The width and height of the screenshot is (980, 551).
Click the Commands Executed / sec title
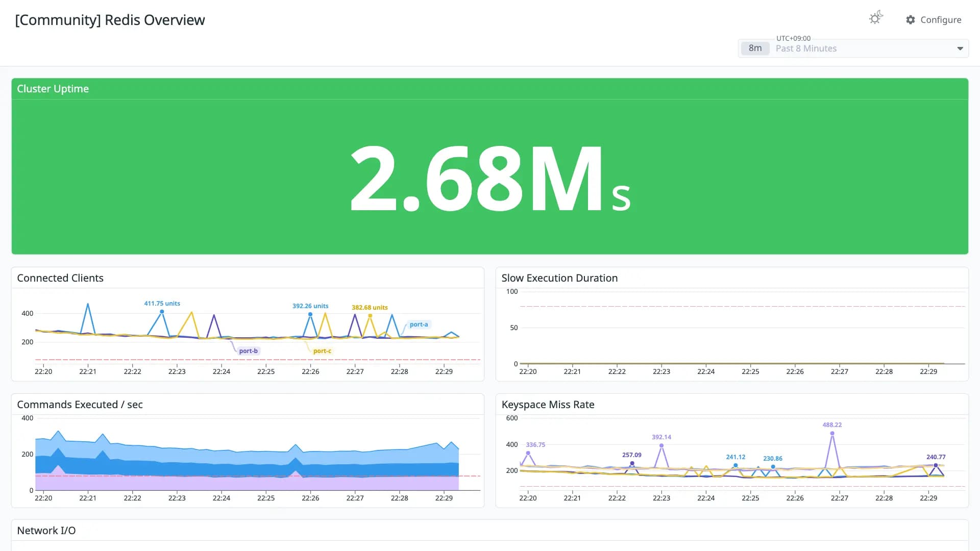pyautogui.click(x=80, y=405)
